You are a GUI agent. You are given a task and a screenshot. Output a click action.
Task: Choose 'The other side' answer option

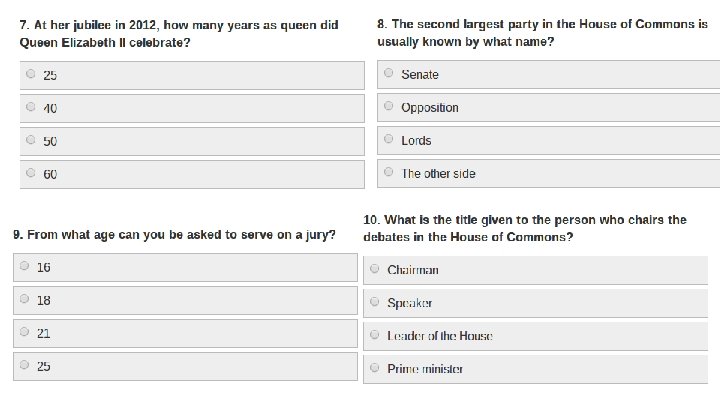pos(389,172)
